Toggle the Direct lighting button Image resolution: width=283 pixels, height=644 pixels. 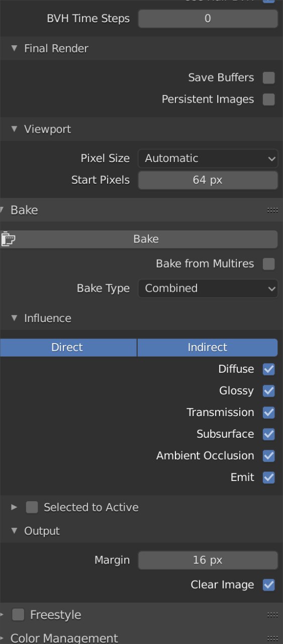coord(68,347)
